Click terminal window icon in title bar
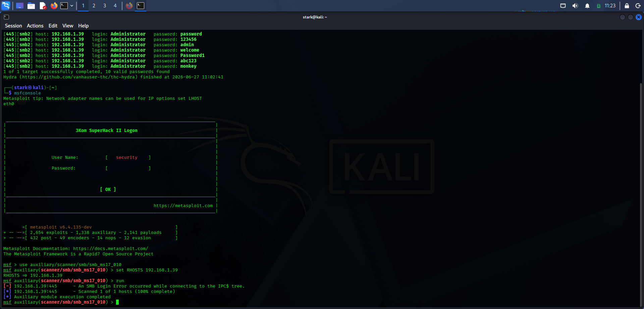 6,17
